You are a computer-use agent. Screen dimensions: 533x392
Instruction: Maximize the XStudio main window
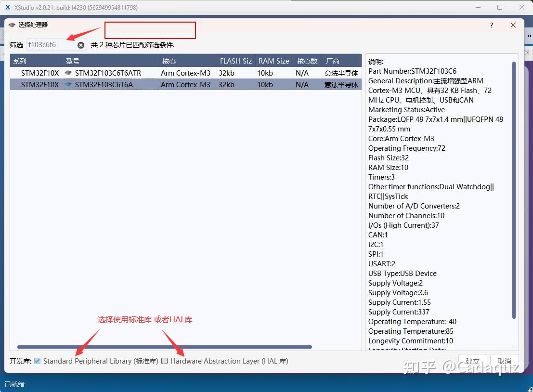(x=500, y=7)
